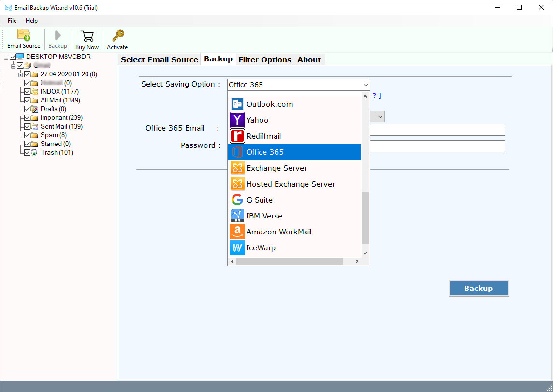The image size is (553, 392).
Task: Choose the IBM Verse icon
Action: (x=237, y=216)
